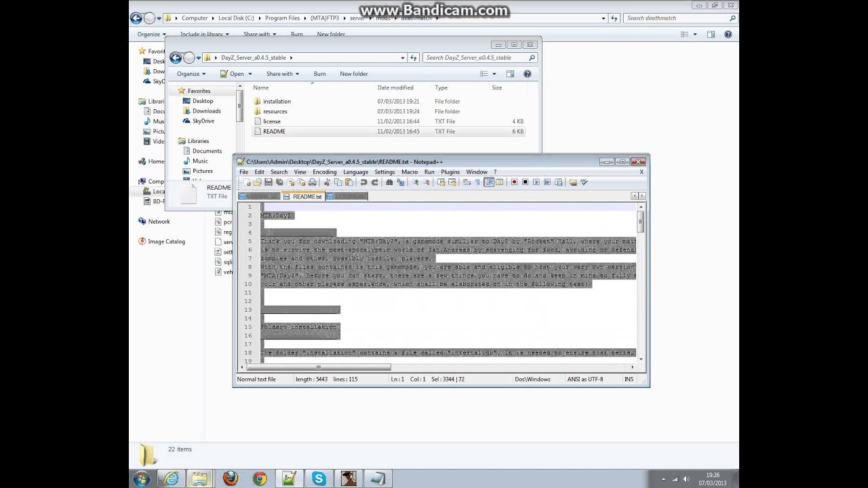
Task: Toggle INS mode in Notepad++ status bar
Action: (x=629, y=380)
